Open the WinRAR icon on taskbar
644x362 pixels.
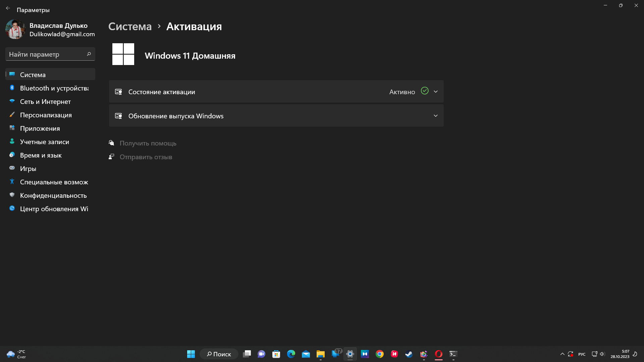point(424,354)
